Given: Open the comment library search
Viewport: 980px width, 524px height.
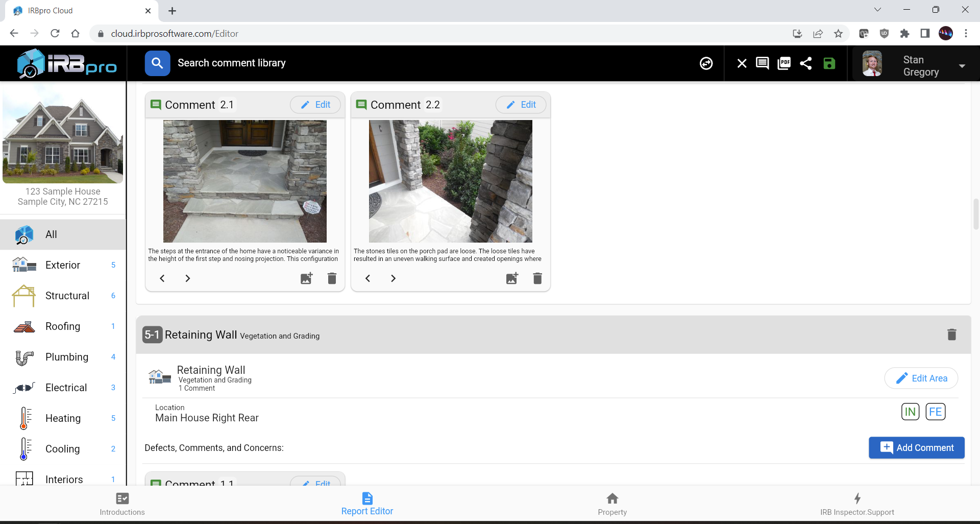Looking at the screenshot, I should click(x=157, y=63).
